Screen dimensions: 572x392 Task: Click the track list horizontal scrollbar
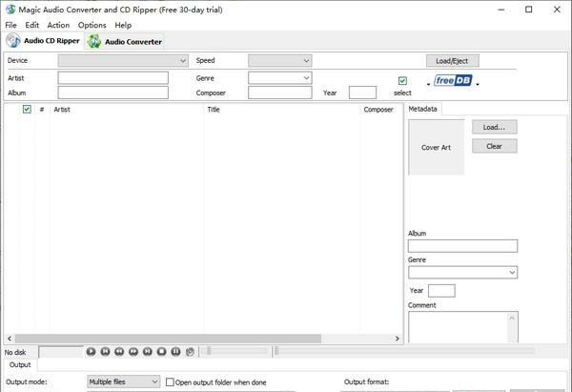[x=168, y=339]
